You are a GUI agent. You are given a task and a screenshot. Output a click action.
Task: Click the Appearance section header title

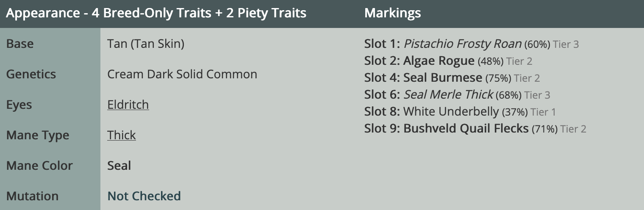pyautogui.click(x=156, y=13)
